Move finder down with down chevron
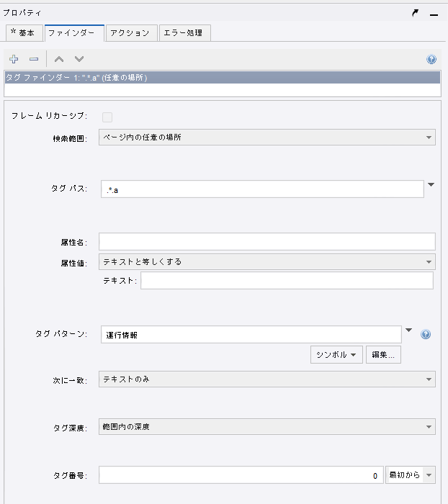This screenshot has width=448, height=504. pyautogui.click(x=79, y=59)
